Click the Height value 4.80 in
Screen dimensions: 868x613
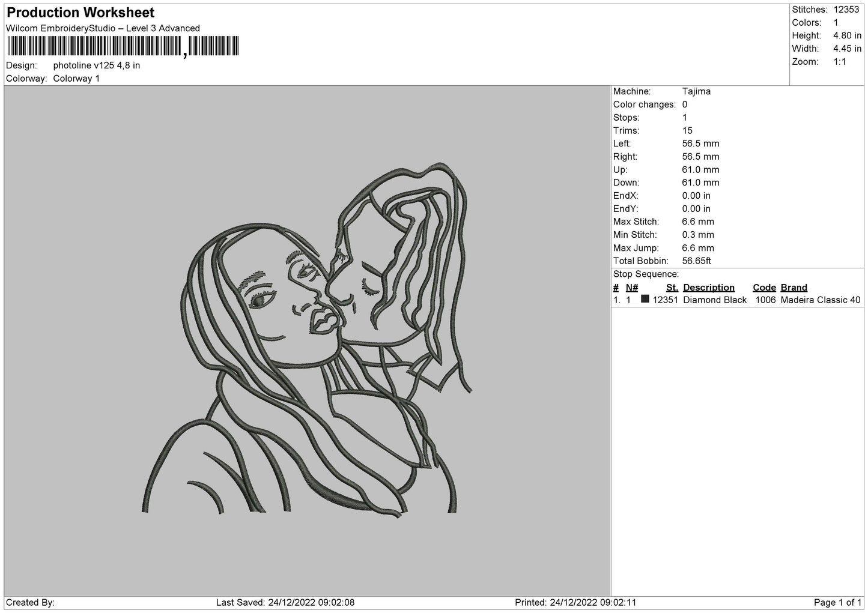click(847, 36)
